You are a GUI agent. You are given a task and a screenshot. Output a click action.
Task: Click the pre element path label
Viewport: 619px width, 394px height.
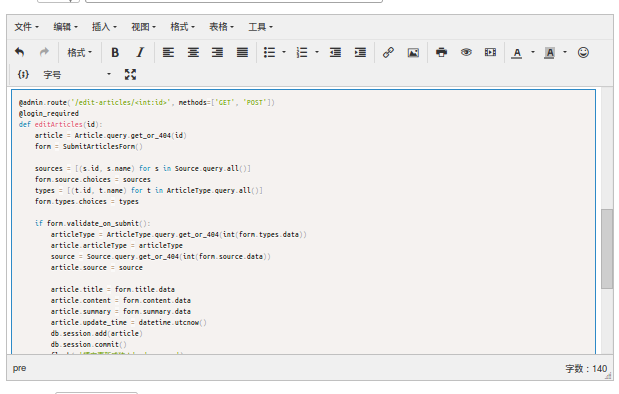(x=19, y=368)
